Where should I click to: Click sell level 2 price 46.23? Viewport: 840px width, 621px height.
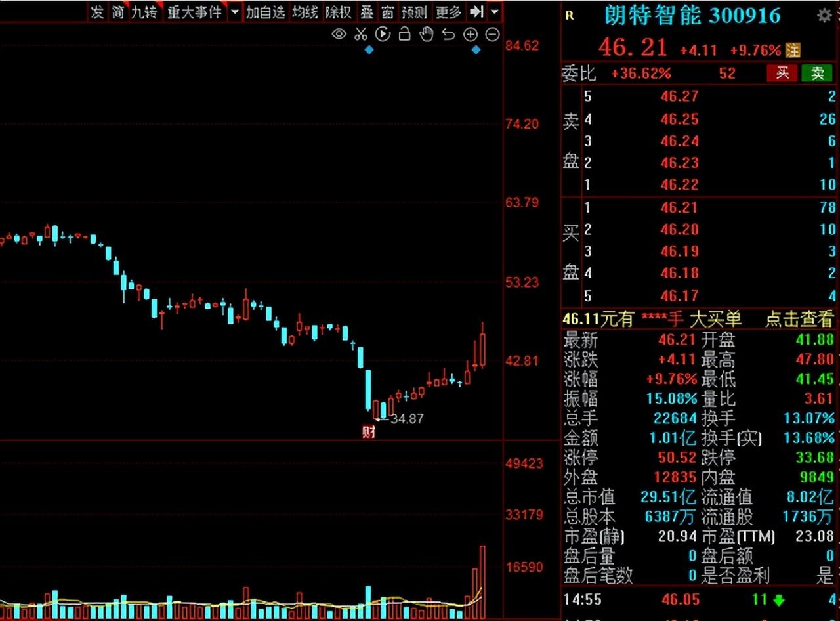pyautogui.click(x=679, y=162)
